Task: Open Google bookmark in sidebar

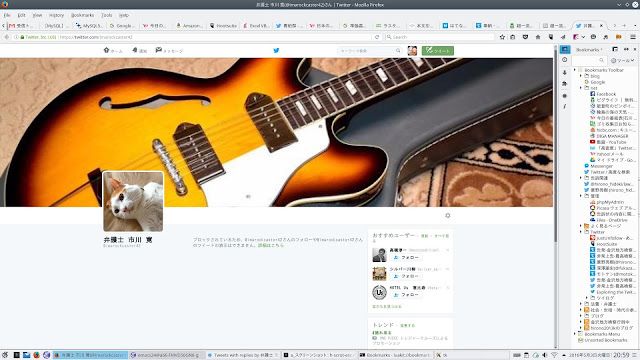Action: click(595, 82)
